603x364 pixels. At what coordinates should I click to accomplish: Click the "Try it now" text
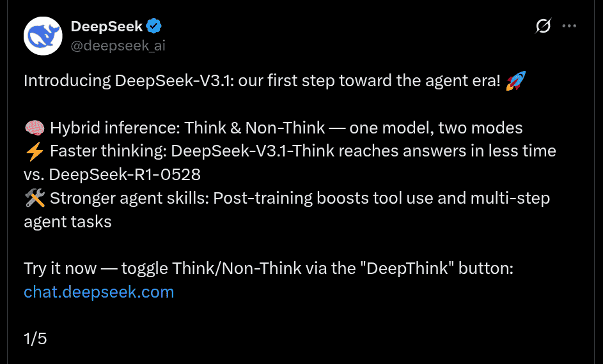point(60,268)
